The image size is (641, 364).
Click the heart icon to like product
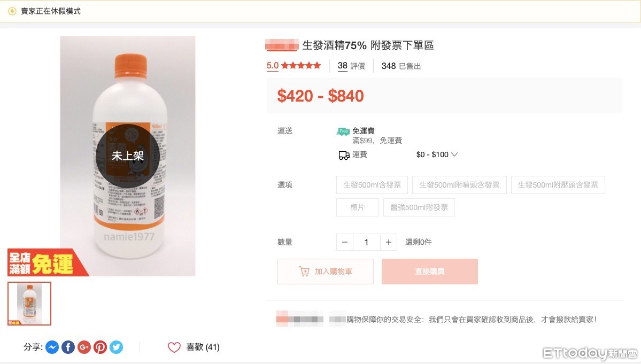coord(174,347)
